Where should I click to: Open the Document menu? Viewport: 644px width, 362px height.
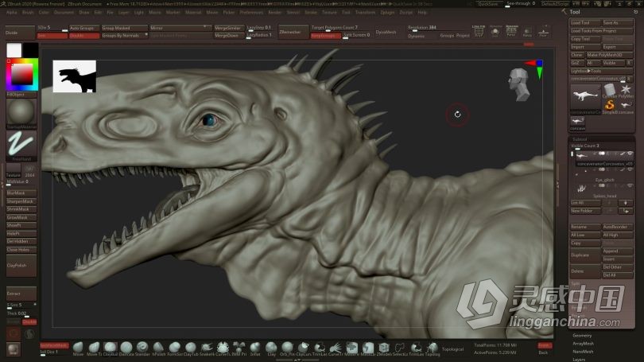click(x=64, y=12)
